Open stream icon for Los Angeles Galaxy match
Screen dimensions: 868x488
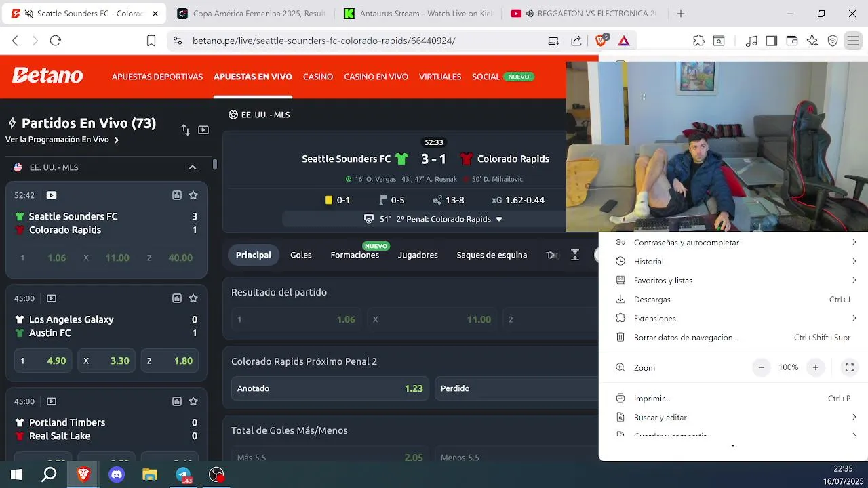(x=52, y=298)
